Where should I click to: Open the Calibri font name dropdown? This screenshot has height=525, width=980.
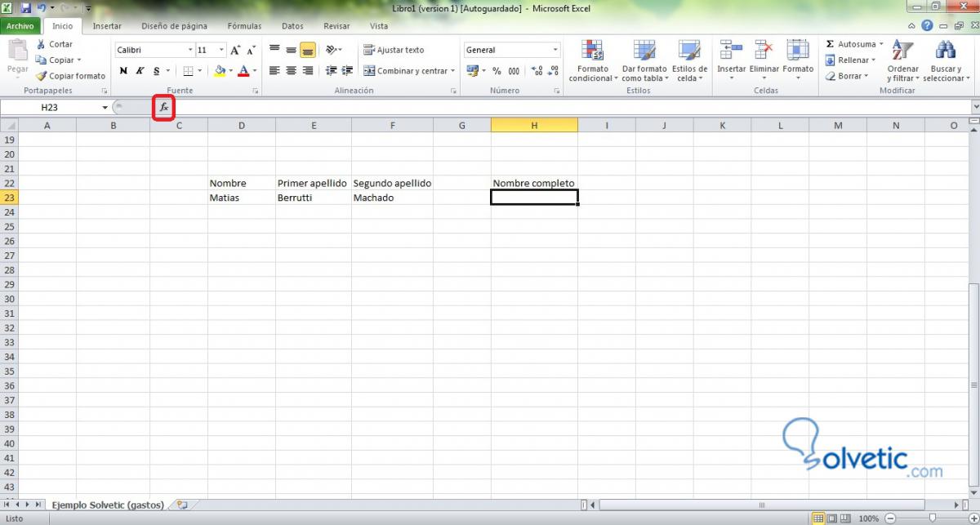pos(190,50)
